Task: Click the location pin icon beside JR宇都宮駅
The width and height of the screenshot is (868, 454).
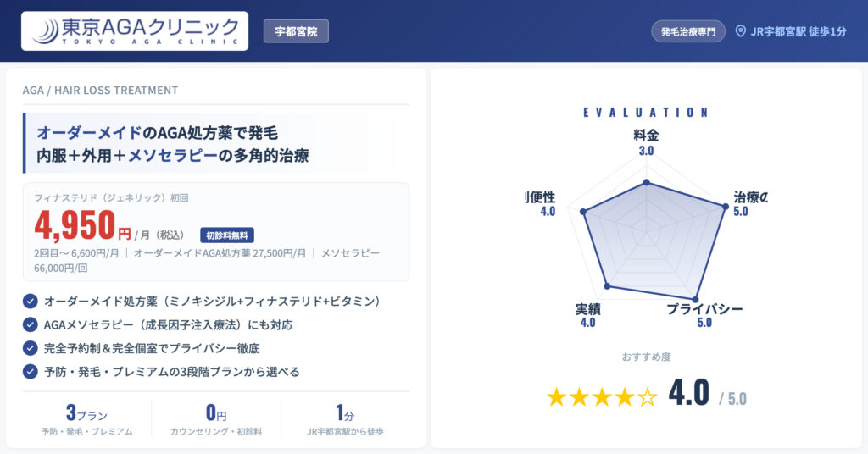Action: pyautogui.click(x=740, y=31)
